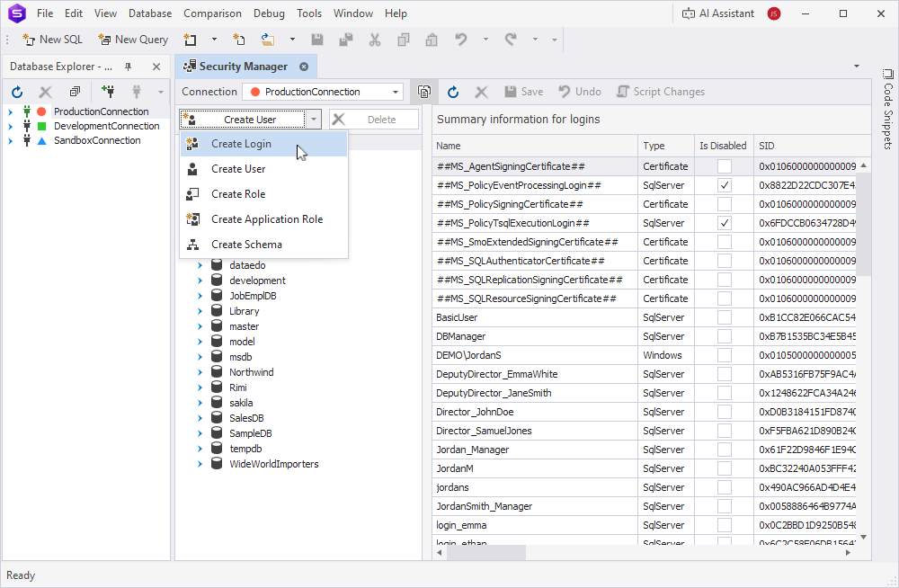Click the Paste icon in the toolbar
The width and height of the screenshot is (899, 588).
click(432, 40)
